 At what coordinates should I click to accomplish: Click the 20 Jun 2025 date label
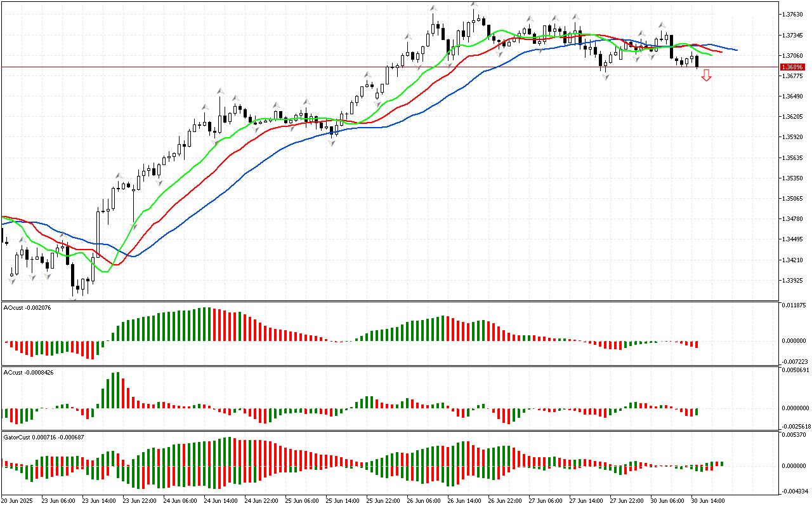tap(18, 500)
